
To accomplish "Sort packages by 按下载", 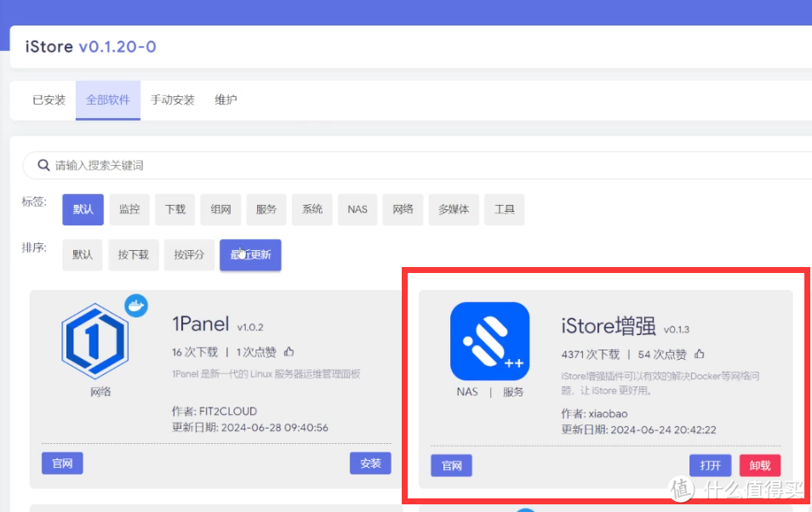I will pyautogui.click(x=133, y=254).
